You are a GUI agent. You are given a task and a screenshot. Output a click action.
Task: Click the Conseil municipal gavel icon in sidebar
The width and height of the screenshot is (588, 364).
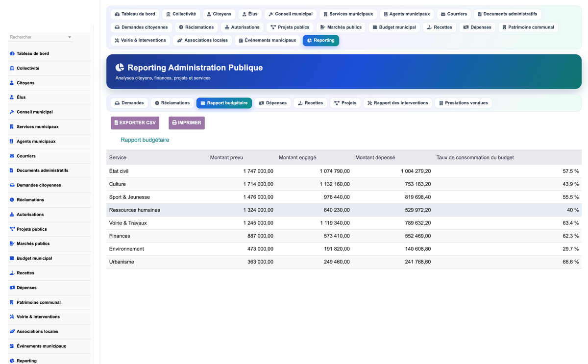12,112
